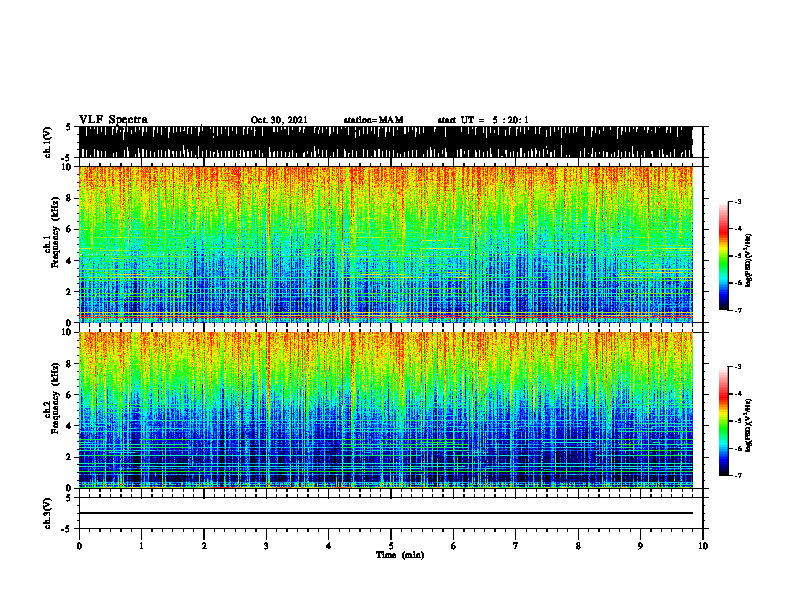Click the "8" kHz tick of ch.1
792x612 pixels.
pyautogui.click(x=70, y=198)
